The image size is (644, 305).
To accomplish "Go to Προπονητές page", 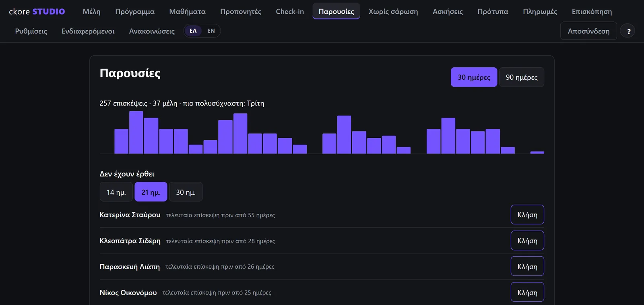I will click(241, 11).
